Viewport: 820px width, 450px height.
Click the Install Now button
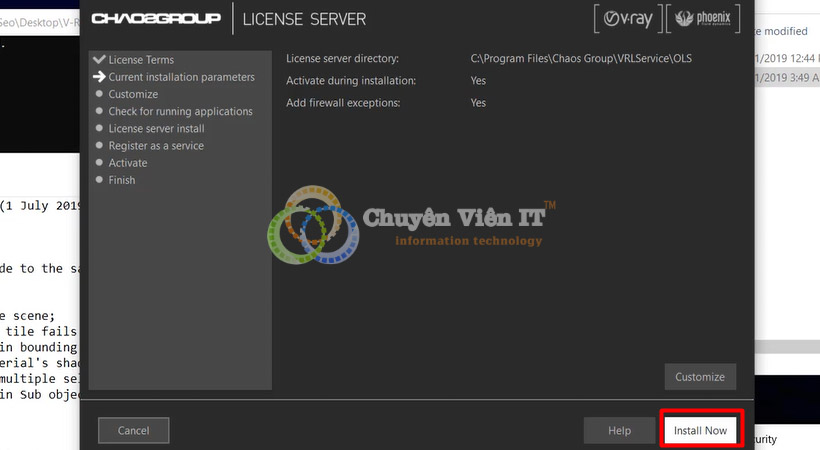(x=700, y=430)
